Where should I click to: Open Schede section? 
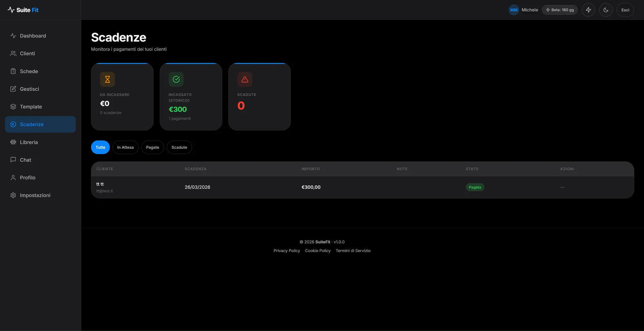pyautogui.click(x=41, y=71)
